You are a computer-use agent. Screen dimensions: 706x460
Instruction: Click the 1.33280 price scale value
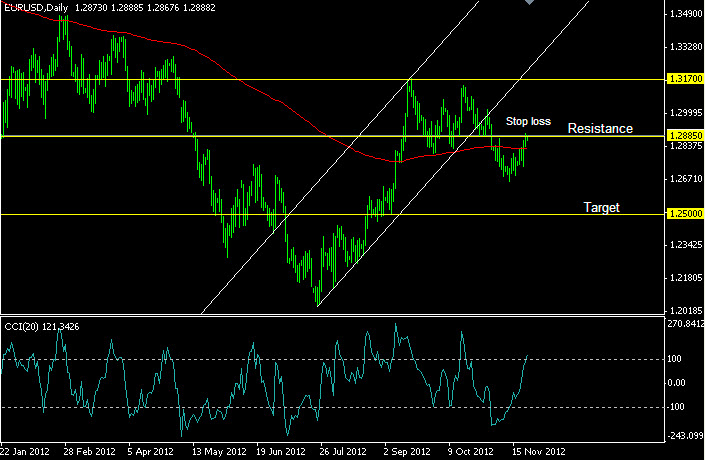(x=686, y=47)
